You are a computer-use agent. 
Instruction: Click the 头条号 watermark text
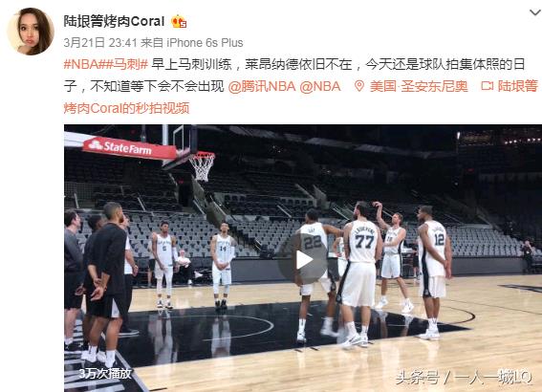(417, 377)
